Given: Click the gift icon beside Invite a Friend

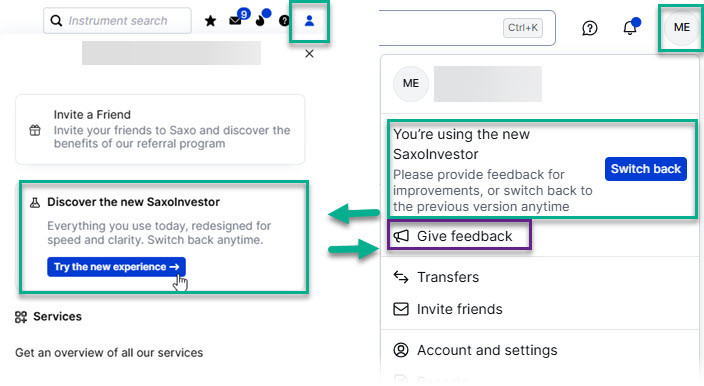Looking at the screenshot, I should pos(35,130).
